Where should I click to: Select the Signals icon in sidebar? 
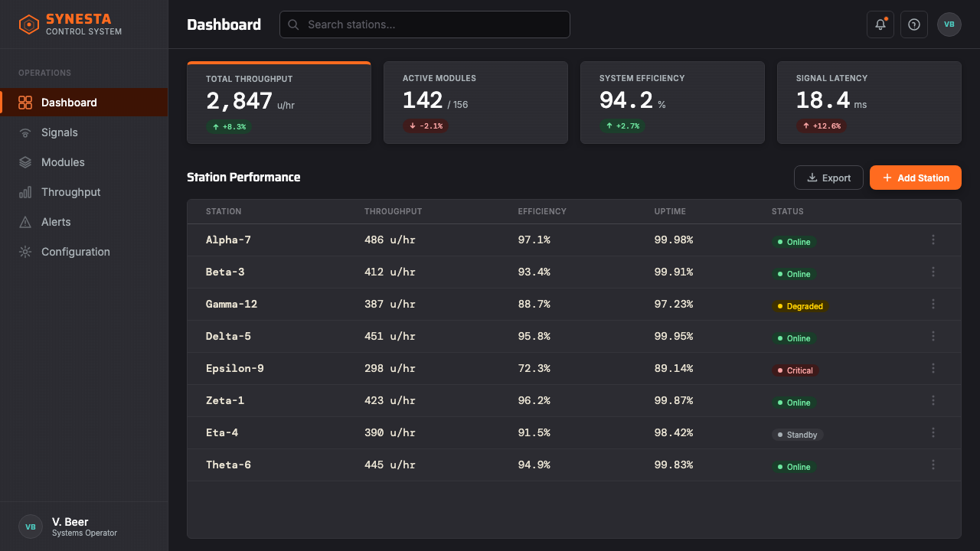click(25, 132)
